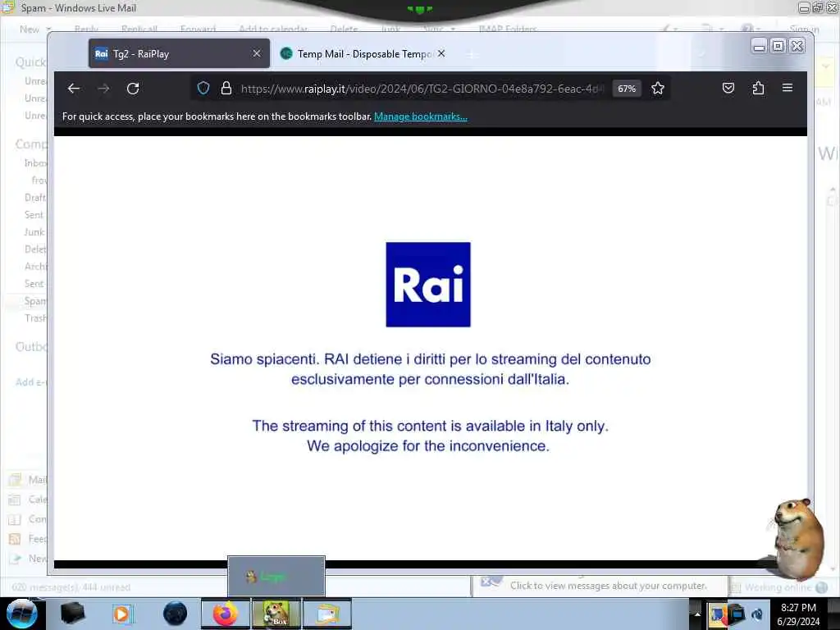
Task: Click Sign in button in Live Mail
Action: point(804,30)
